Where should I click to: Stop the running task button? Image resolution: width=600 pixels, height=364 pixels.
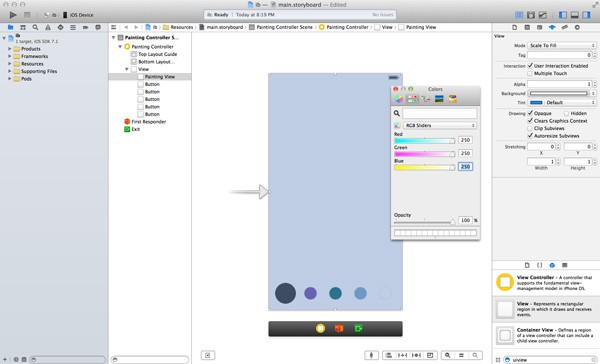27,15
